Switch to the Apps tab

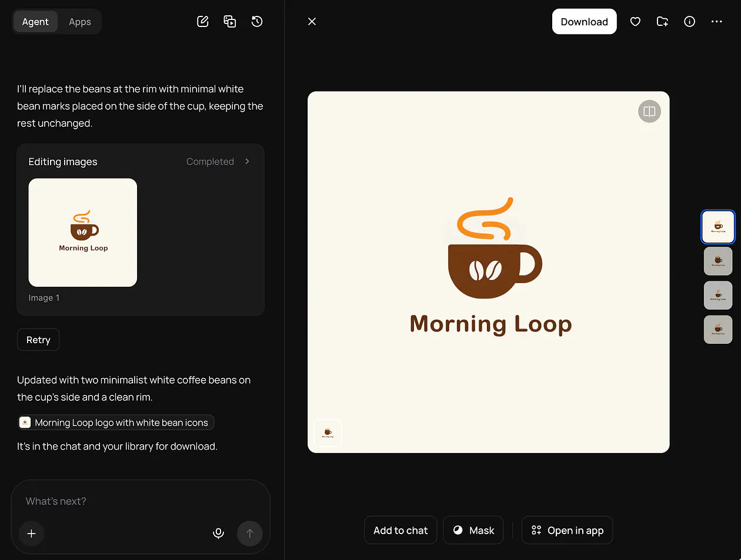(80, 22)
